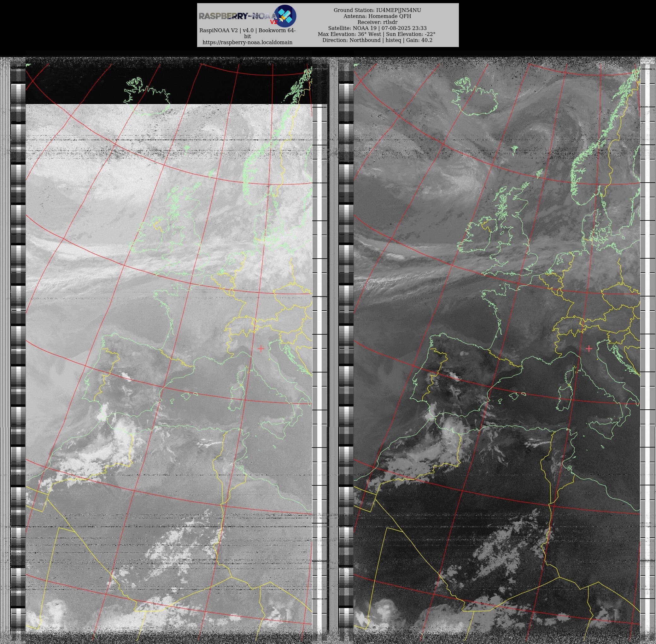Click the 'Direction: Northbound | histeq | Gain: 40.2' line
This screenshot has height=644, width=656.
[x=377, y=40]
